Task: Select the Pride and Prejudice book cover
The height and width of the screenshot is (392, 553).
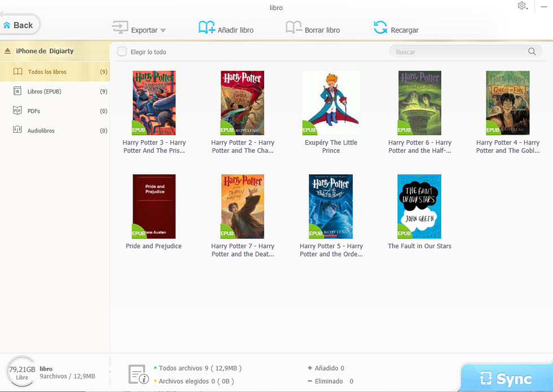Action: coord(154,206)
